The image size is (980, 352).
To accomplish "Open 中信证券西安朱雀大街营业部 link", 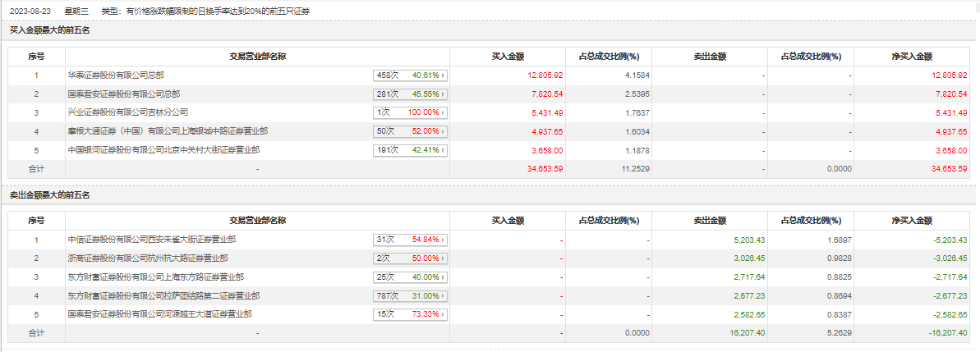I will 151,240.
